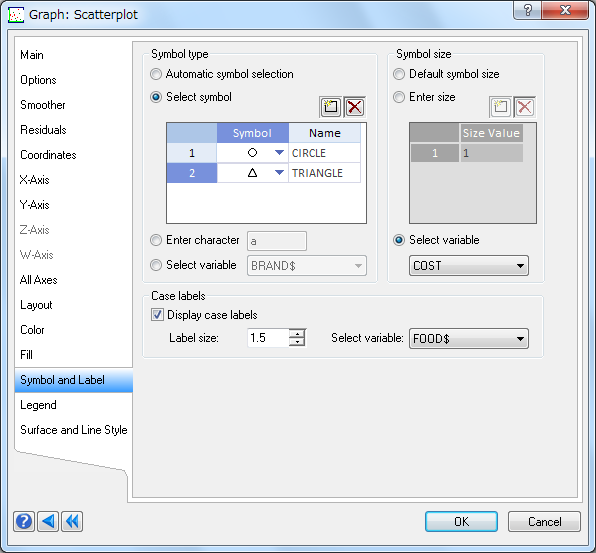
Task: Click the circle symbol in row 1
Action: 252,153
